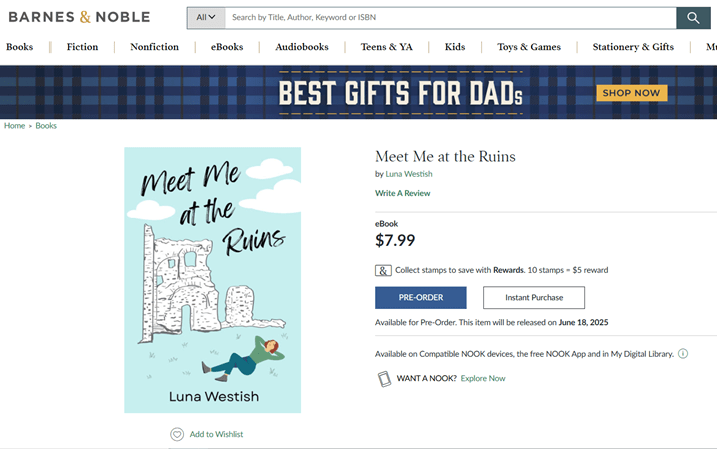Follow the Explore Now link

[x=483, y=379]
